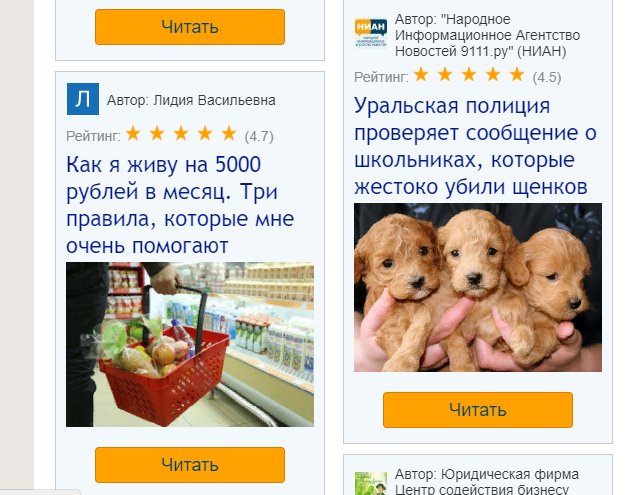Open article 'Как я живу на 5000 рублей'
631x495 pixels.
pos(180,205)
